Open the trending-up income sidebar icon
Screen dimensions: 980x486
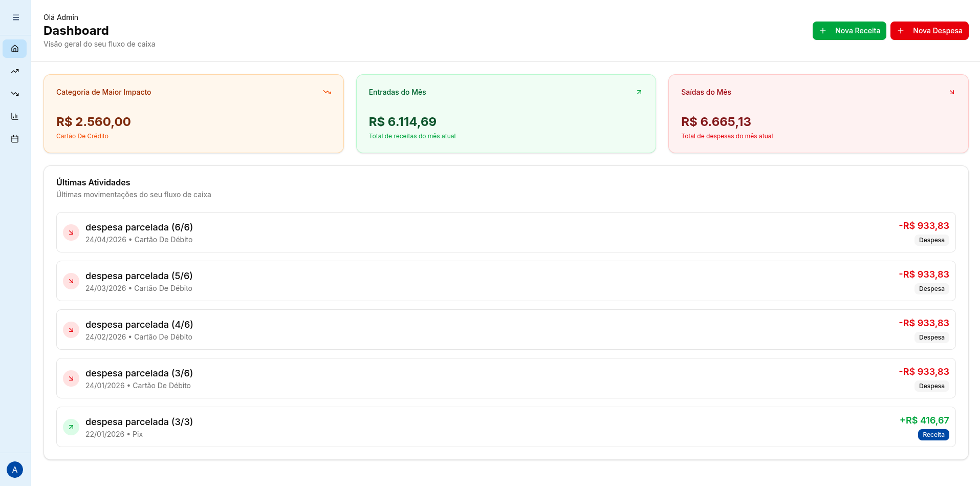[x=15, y=71]
